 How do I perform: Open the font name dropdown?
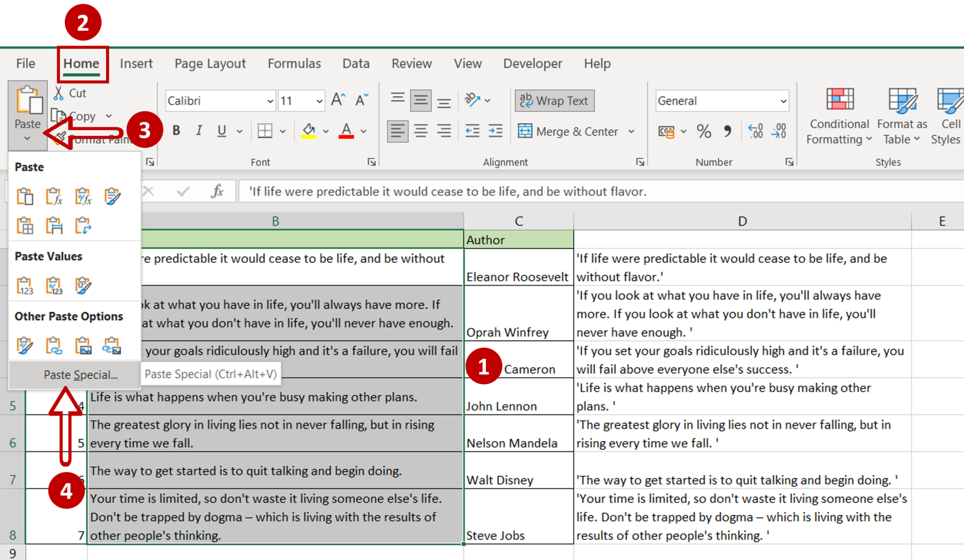270,100
